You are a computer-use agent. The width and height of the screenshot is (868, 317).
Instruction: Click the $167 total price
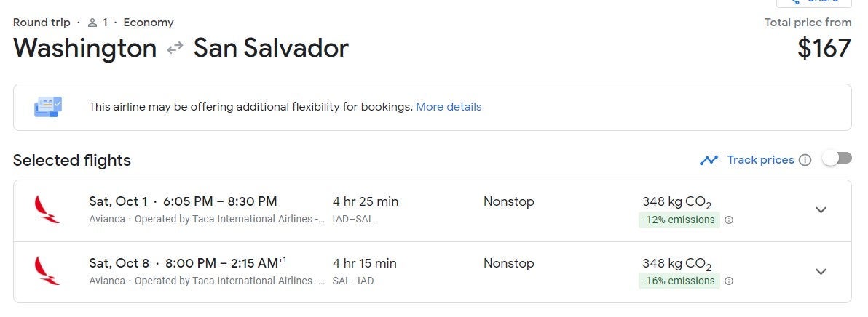824,48
